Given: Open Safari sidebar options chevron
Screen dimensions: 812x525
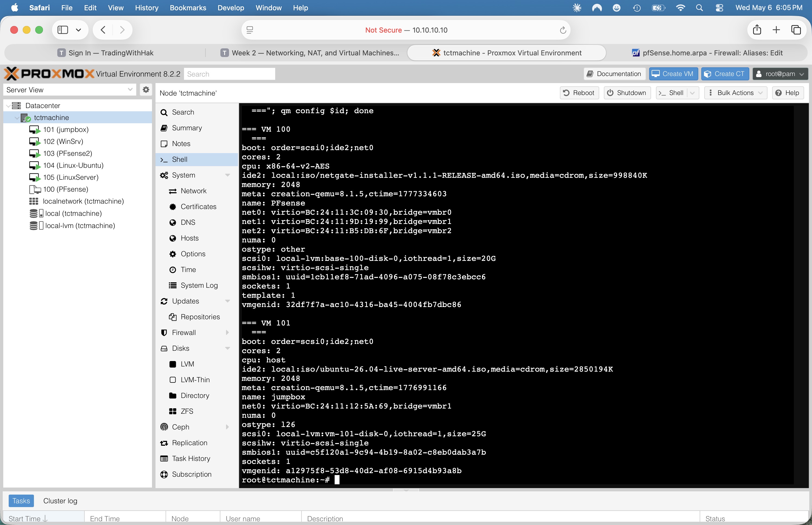Looking at the screenshot, I should [78, 30].
